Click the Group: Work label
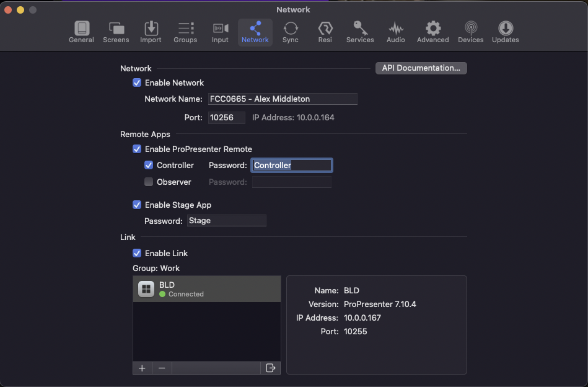The height and width of the screenshot is (387, 588). point(156,269)
